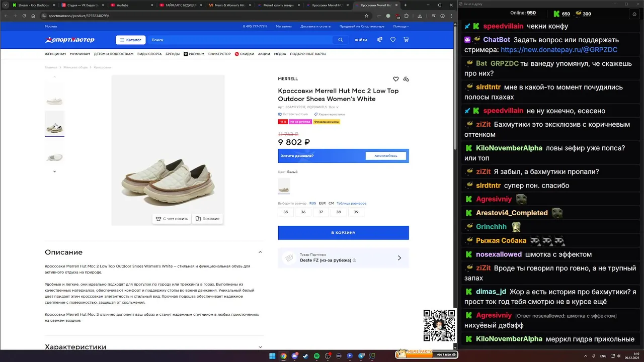Select EUR size system

point(322,204)
